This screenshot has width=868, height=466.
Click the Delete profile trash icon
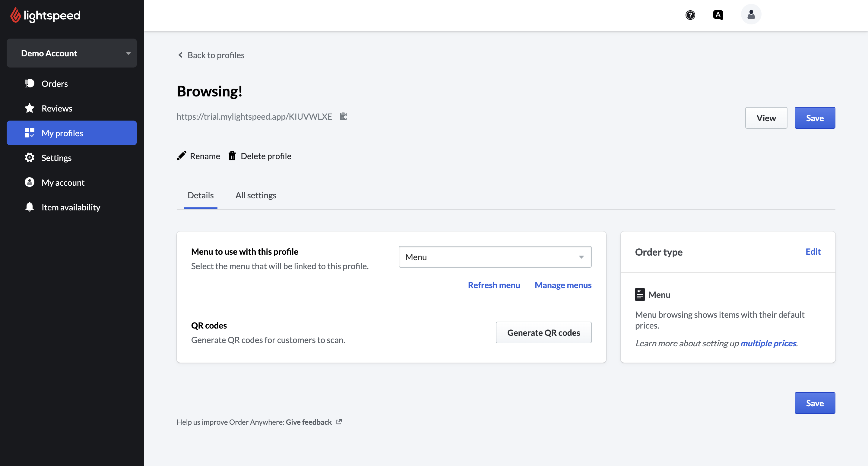(232, 156)
